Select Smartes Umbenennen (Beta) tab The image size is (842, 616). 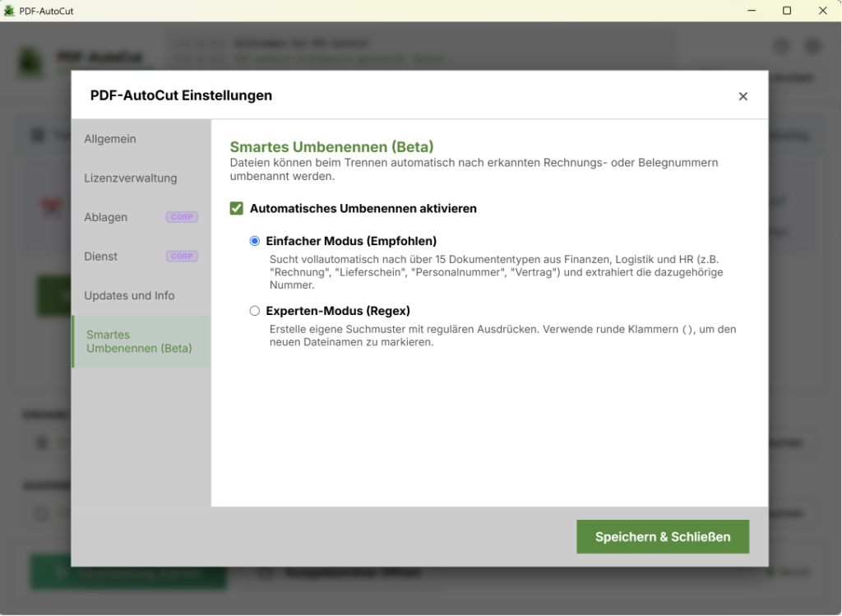click(x=141, y=341)
